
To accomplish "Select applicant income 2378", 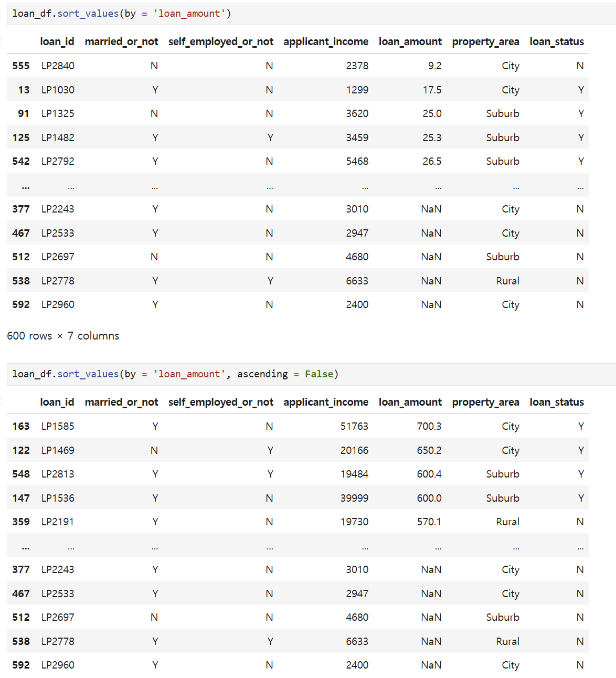I will point(357,66).
